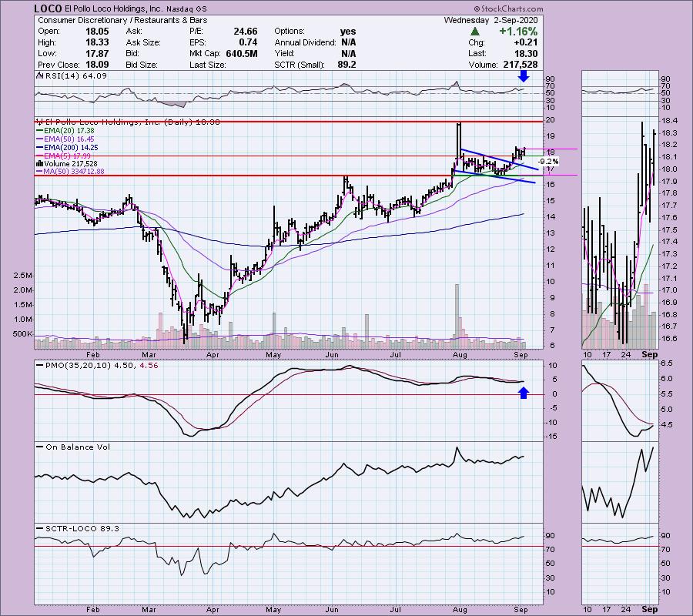Select the High value 18.33

98,42
